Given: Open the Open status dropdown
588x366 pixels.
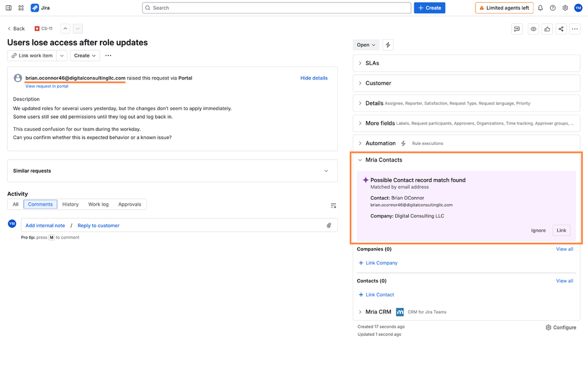Looking at the screenshot, I should (366, 45).
